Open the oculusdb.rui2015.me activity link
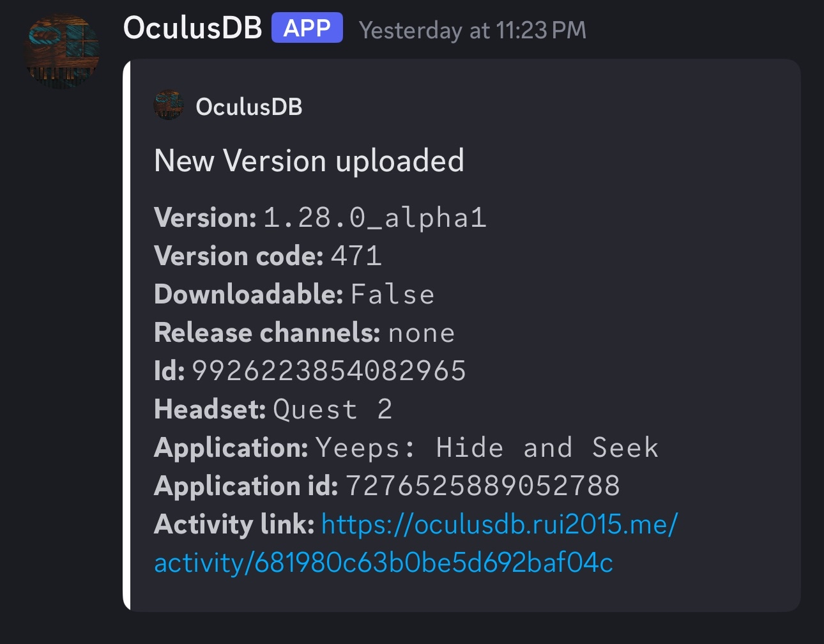Image resolution: width=824 pixels, height=644 pixels. click(x=500, y=525)
